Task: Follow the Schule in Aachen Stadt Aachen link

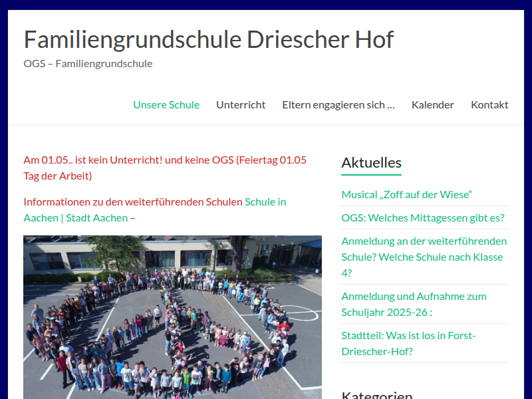Action: 155,209
